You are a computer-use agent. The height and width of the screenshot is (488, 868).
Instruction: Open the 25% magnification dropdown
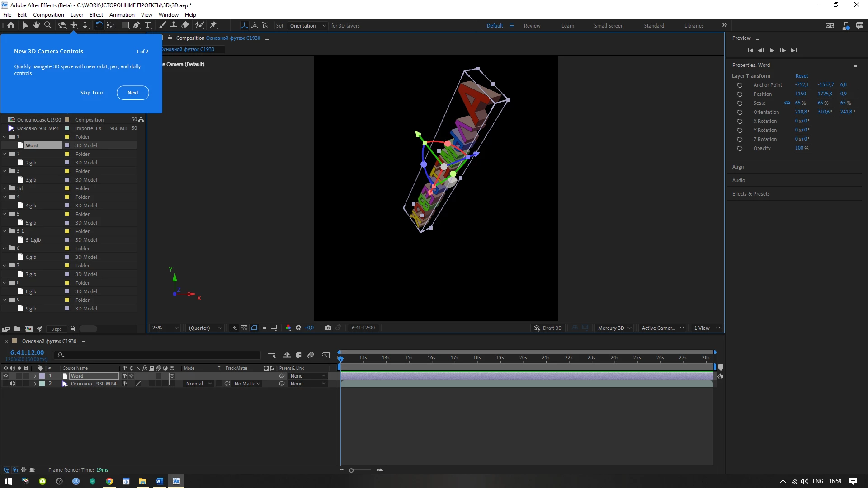coord(165,328)
